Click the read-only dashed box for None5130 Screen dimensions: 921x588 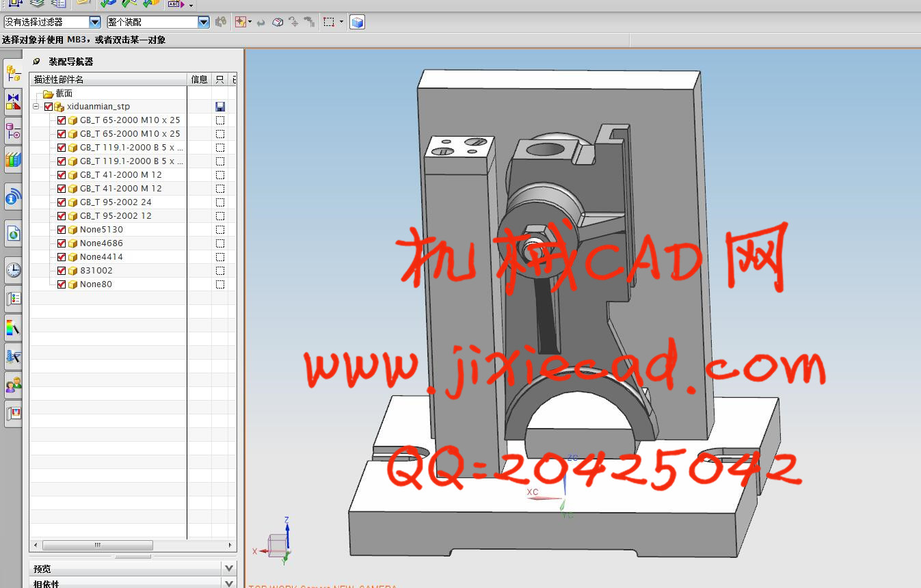(x=220, y=230)
